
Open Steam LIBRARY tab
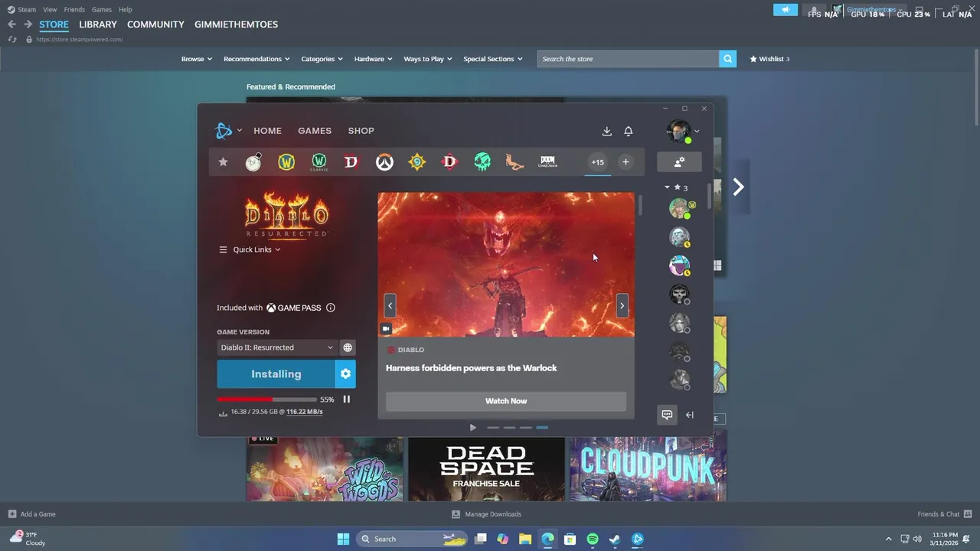pyautogui.click(x=98, y=24)
